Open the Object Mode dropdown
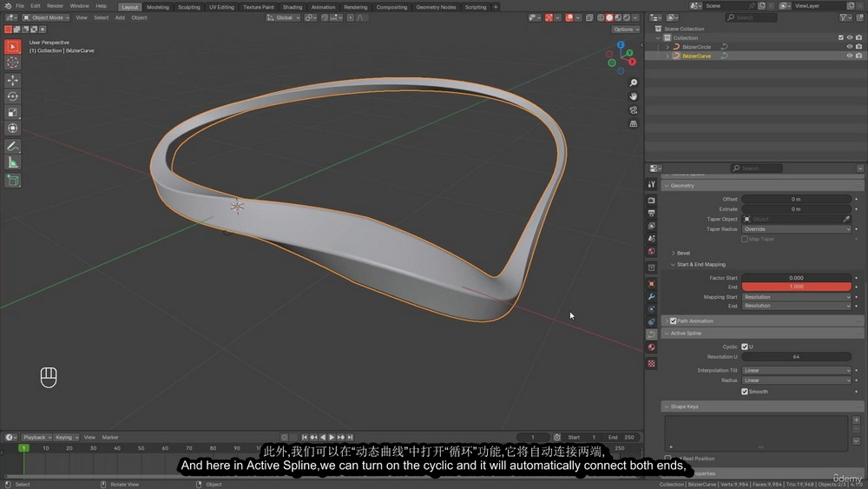The width and height of the screenshot is (868, 489). click(x=46, y=17)
